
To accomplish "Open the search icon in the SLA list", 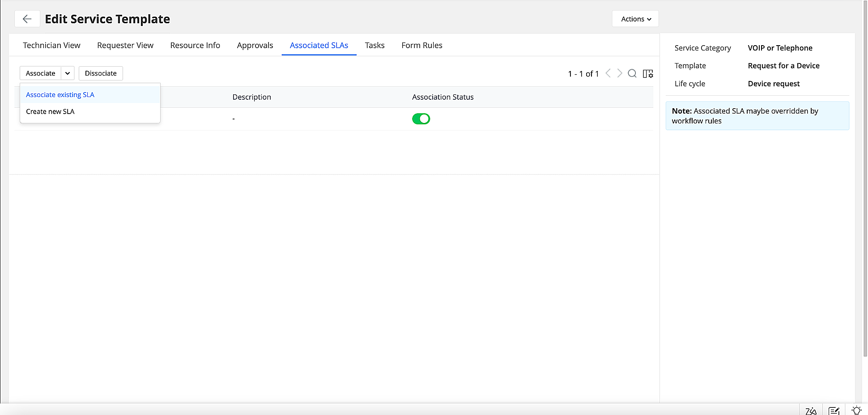I will point(632,73).
